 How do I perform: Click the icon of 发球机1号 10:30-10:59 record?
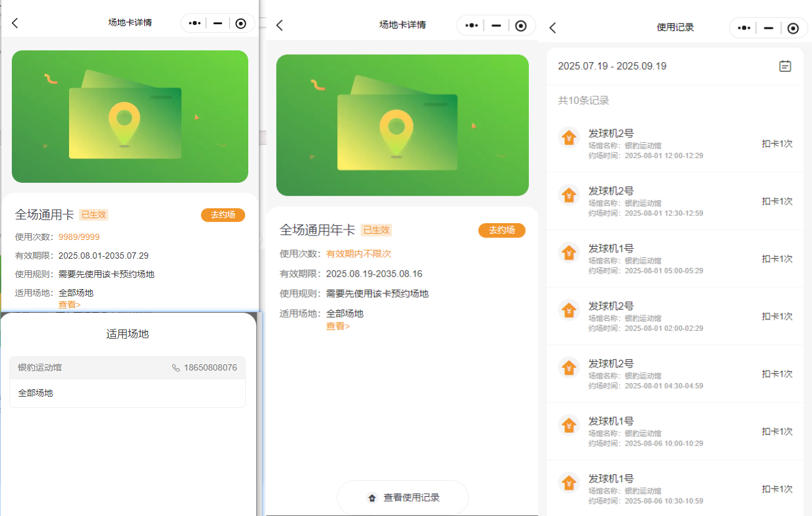pyautogui.click(x=569, y=483)
